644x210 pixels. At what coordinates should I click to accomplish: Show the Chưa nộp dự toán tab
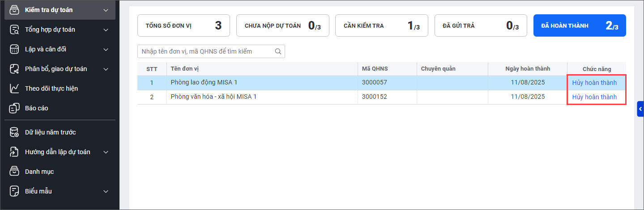coord(282,25)
